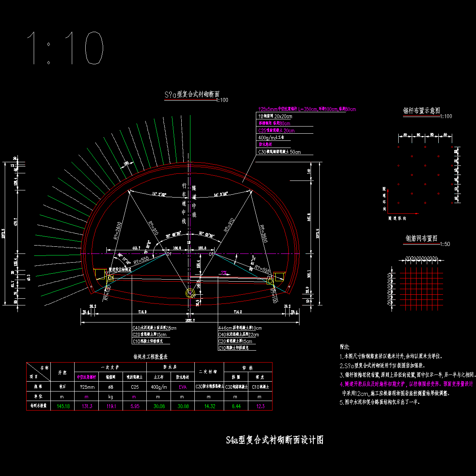
Task: Select magenta "EVA" cell in table
Action: [182, 386]
